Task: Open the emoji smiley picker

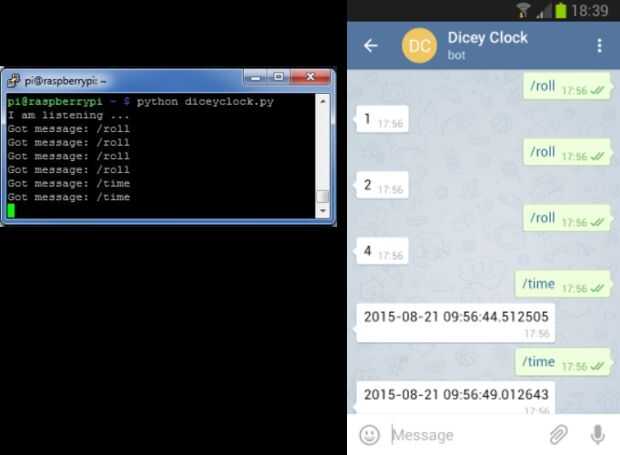Action: click(370, 435)
